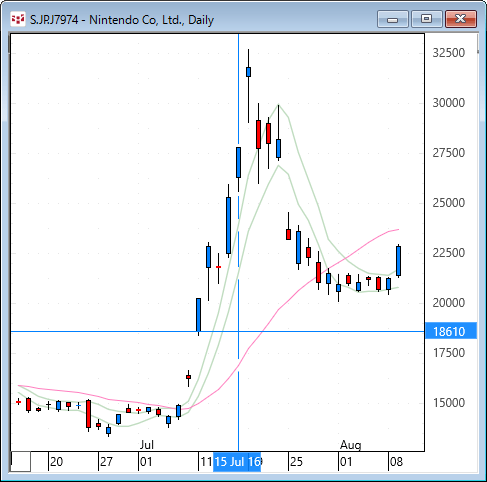Click the 25000 price axis label

[x=448, y=203]
